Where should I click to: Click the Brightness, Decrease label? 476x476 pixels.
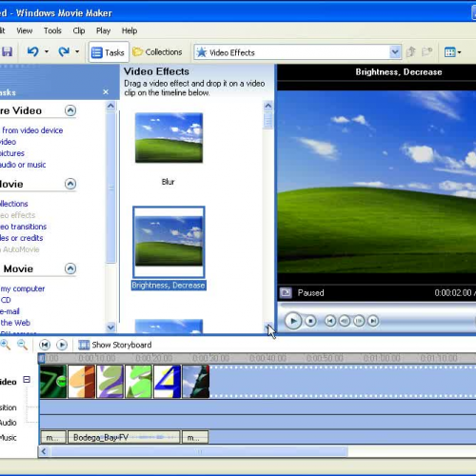pyautogui.click(x=169, y=286)
